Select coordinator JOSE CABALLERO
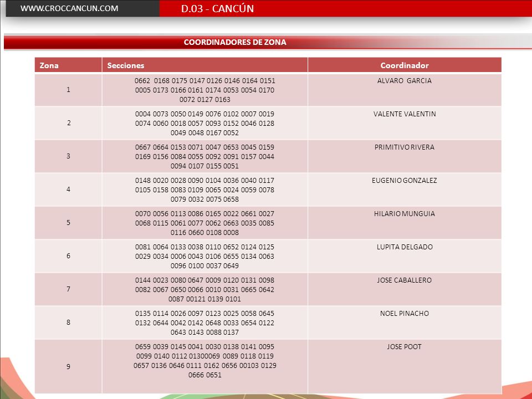The width and height of the screenshot is (532, 399). point(405,280)
